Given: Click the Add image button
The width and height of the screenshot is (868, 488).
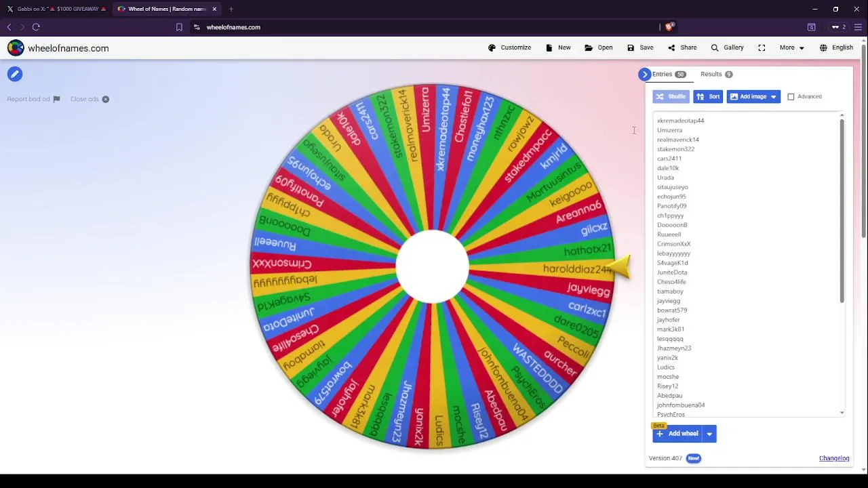Looking at the screenshot, I should click(x=747, y=96).
